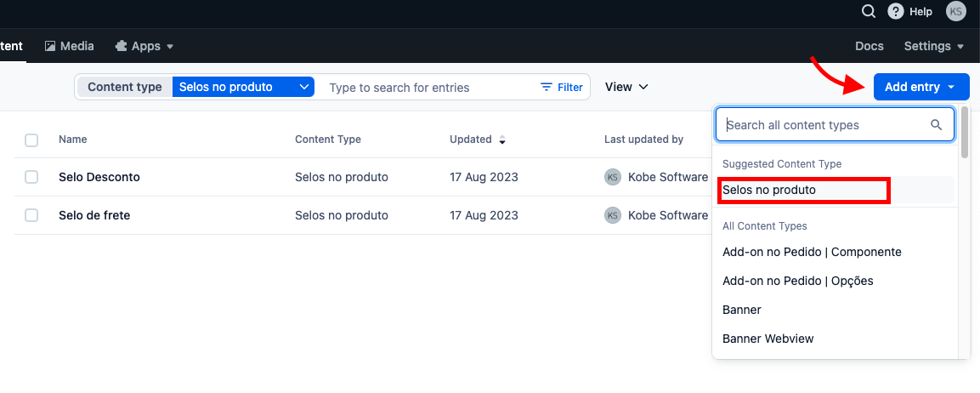
Task: Open the Docs link
Action: point(869,46)
